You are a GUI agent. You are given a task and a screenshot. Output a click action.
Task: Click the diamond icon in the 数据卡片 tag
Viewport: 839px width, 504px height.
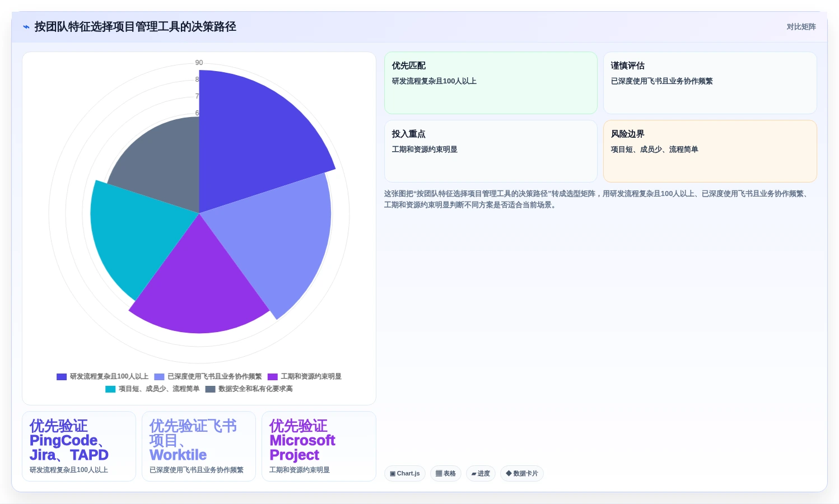509,474
